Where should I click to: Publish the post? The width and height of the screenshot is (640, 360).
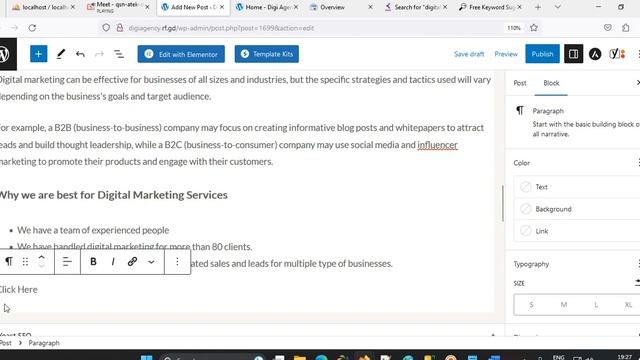[542, 54]
